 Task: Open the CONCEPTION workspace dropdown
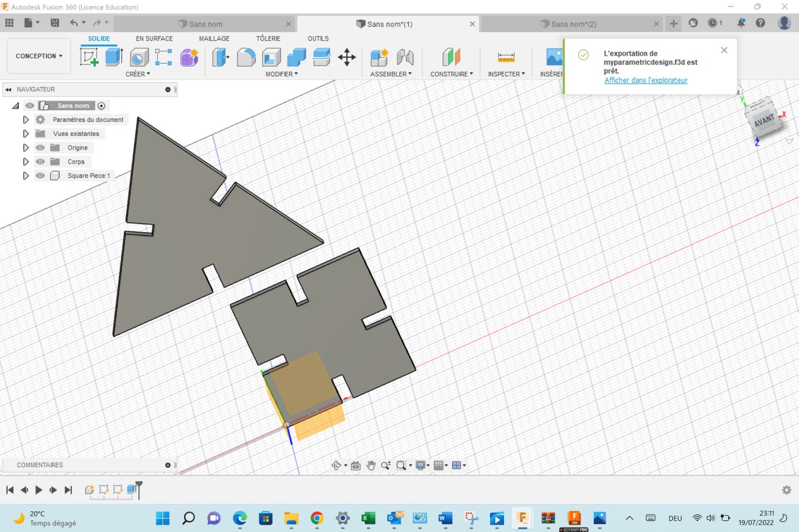click(x=38, y=56)
